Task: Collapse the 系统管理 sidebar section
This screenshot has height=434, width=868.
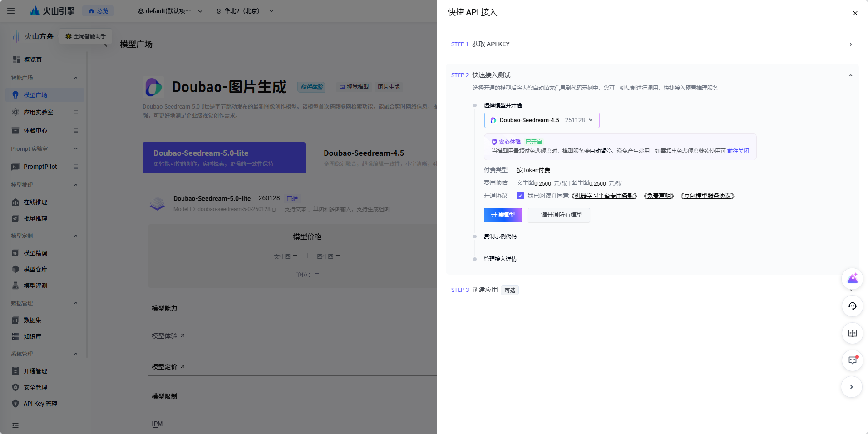Action: [x=76, y=354]
